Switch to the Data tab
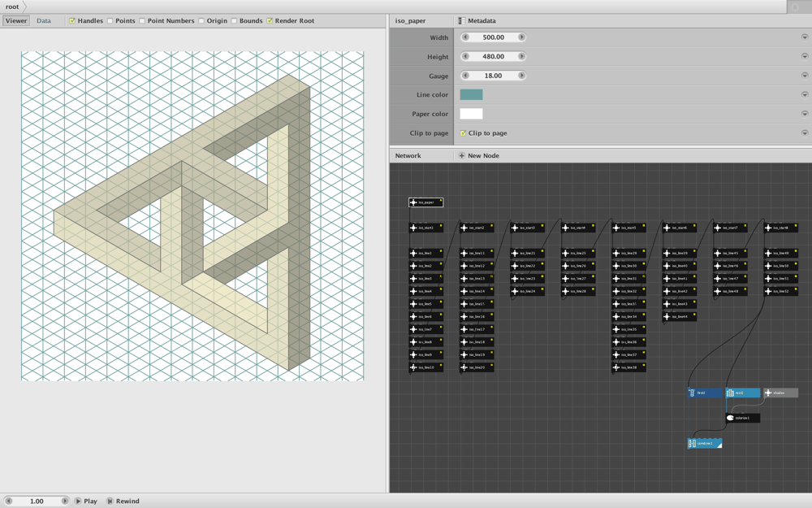This screenshot has width=812, height=508. point(44,21)
